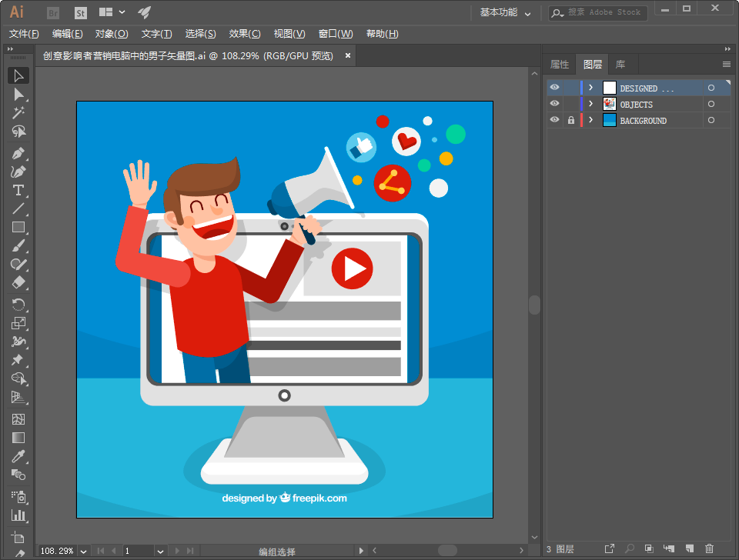Go to next artboard button
This screenshot has width=739, height=560.
coord(179,551)
